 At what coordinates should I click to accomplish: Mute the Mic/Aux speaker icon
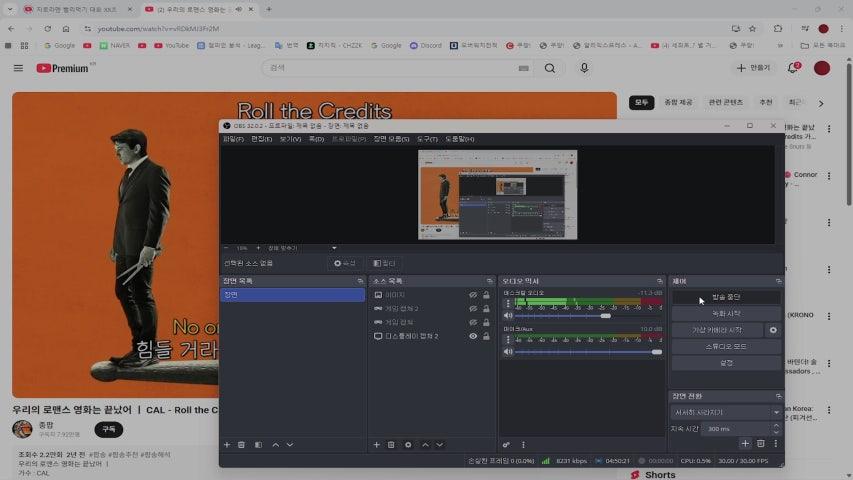point(508,352)
